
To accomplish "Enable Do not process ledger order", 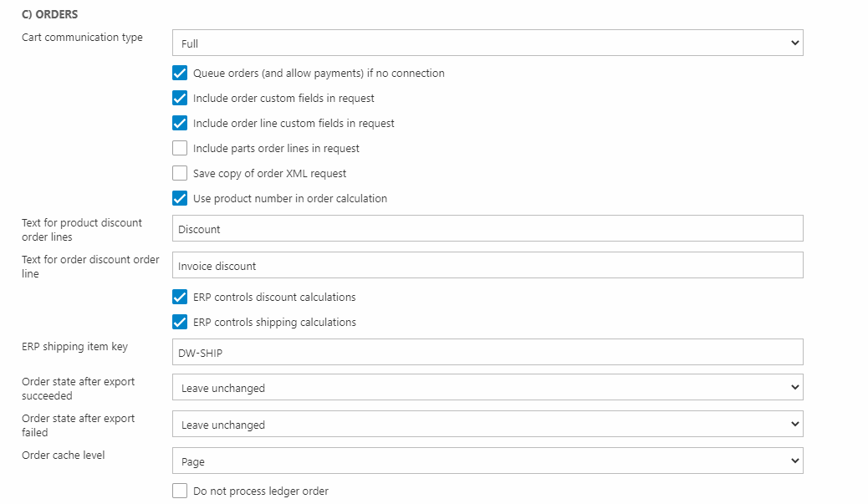I will [x=180, y=491].
